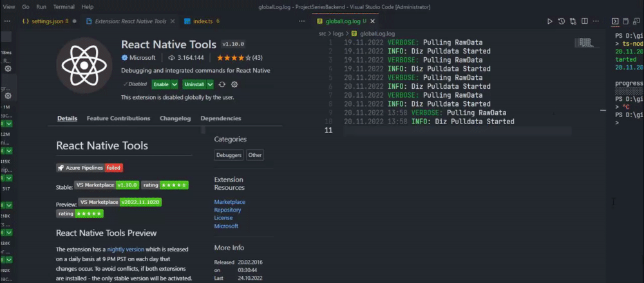Click the Azure Pipelines failed badge
This screenshot has width=644, height=283.
tap(90, 168)
